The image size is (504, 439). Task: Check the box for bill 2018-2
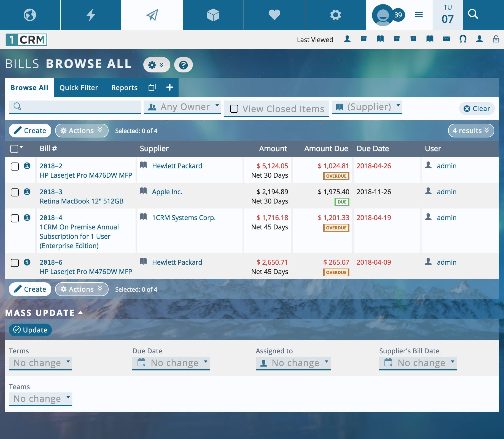tap(15, 167)
